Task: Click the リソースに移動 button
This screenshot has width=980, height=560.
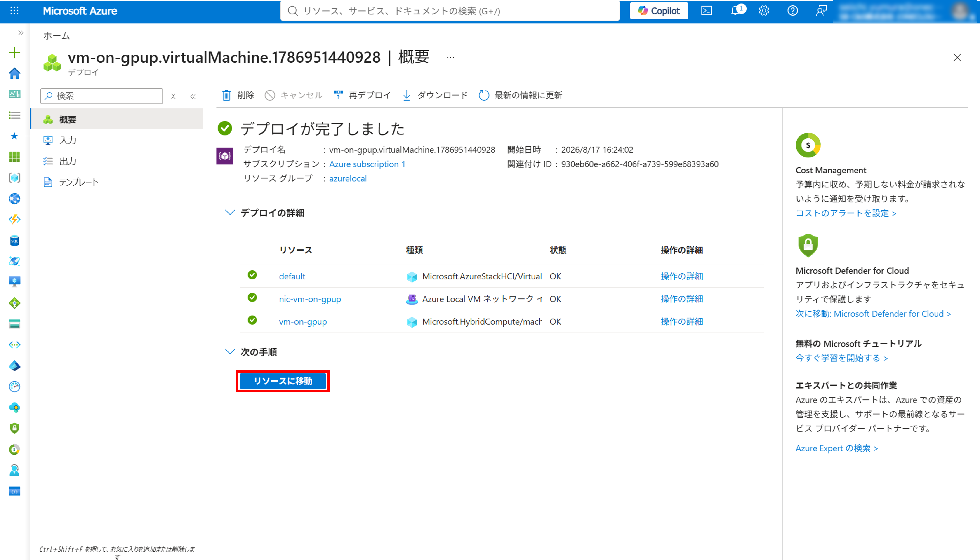Action: [x=283, y=381]
